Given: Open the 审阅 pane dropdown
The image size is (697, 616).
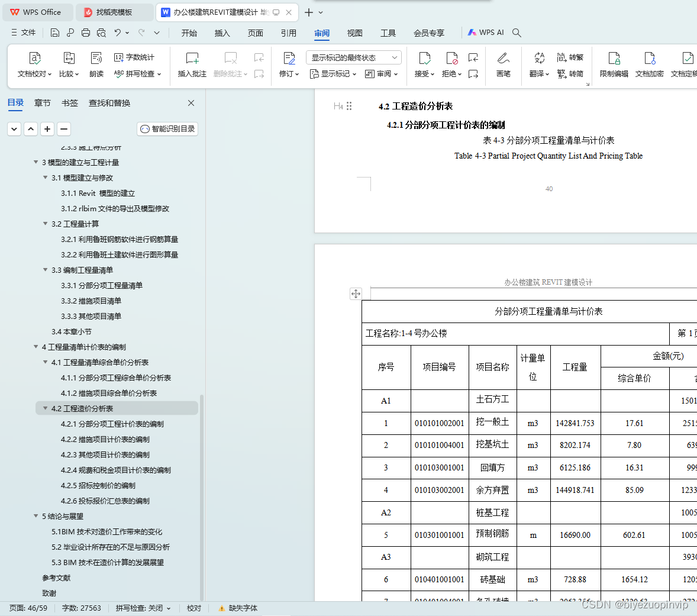Looking at the screenshot, I should tap(381, 74).
